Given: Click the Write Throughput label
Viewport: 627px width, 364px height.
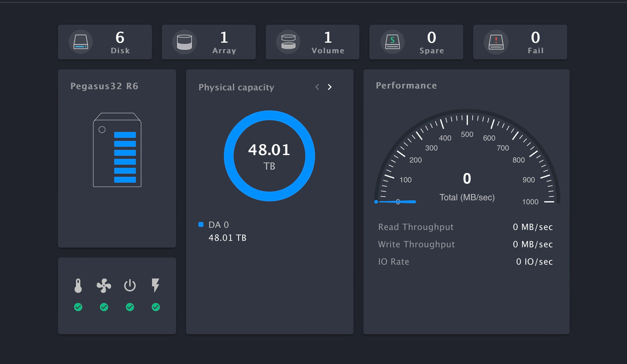Looking at the screenshot, I should click(417, 244).
